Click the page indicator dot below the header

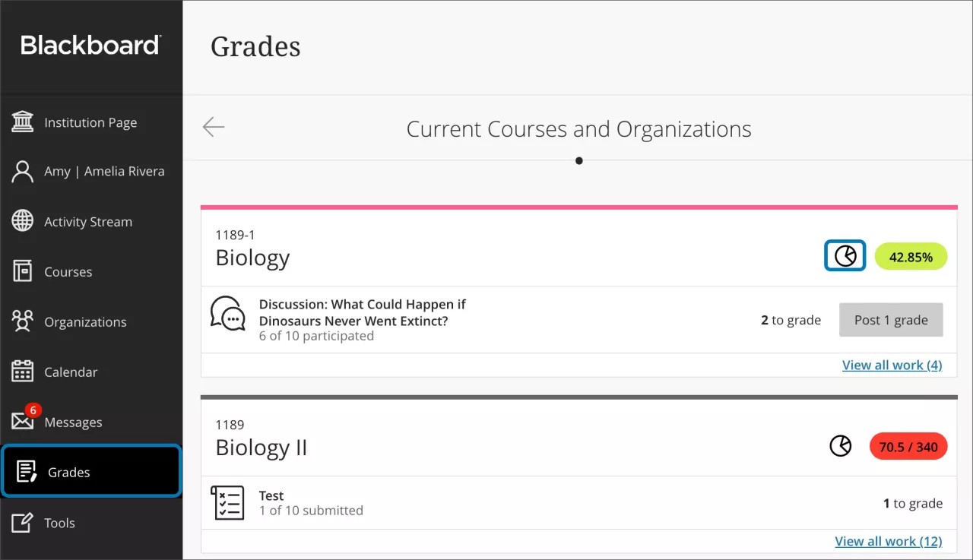point(578,160)
